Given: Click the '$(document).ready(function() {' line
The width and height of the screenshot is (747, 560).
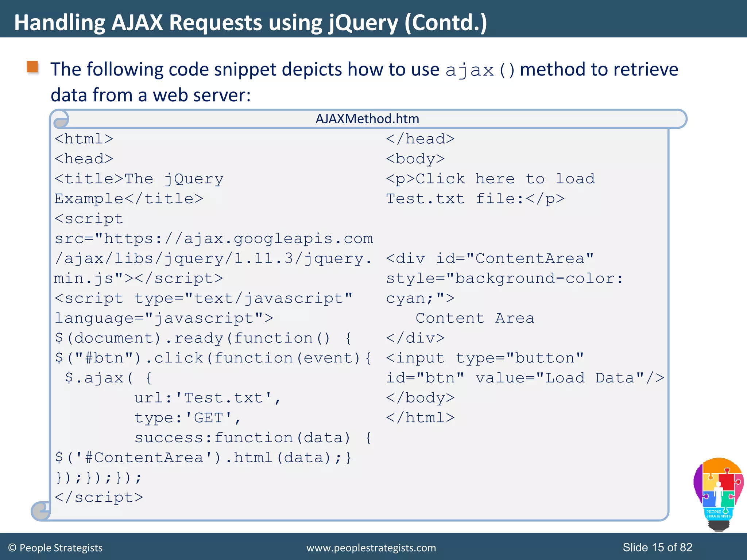Looking at the screenshot, I should [x=203, y=338].
